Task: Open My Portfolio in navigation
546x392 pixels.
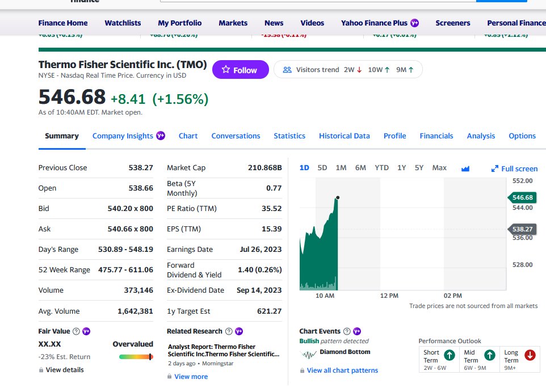Action: pyautogui.click(x=180, y=23)
